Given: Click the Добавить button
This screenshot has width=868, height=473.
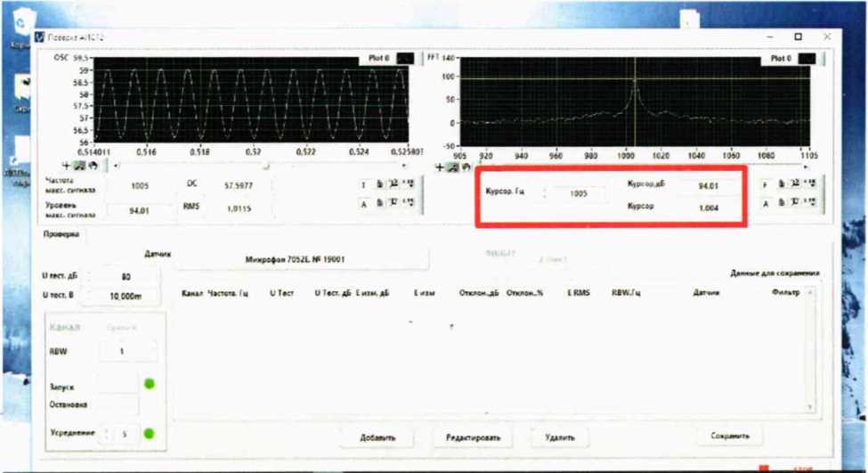Looking at the screenshot, I should point(377,437).
